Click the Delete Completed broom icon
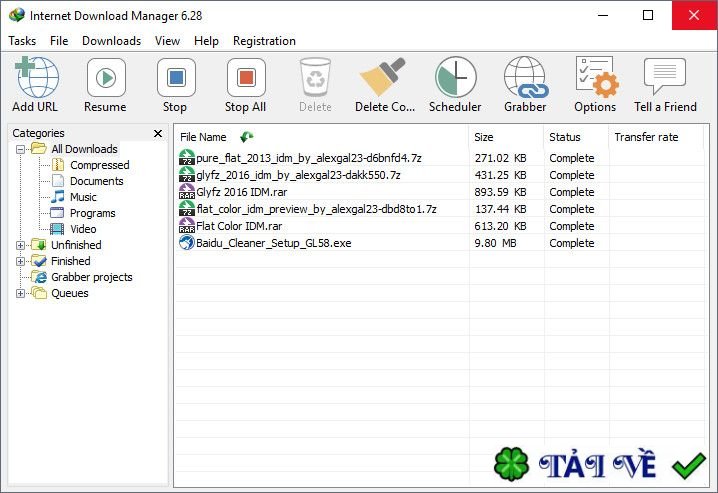Image resolution: width=718 pixels, height=493 pixels. pos(383,76)
